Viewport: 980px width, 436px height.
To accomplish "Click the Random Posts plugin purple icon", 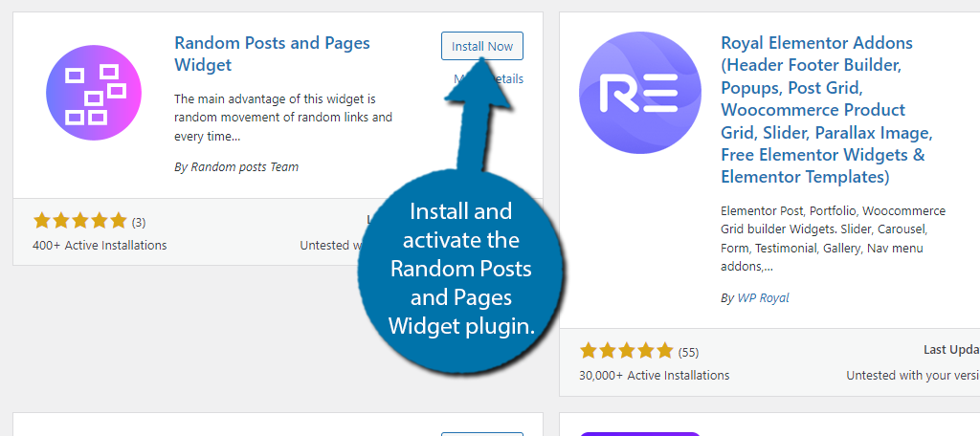I will pyautogui.click(x=94, y=93).
